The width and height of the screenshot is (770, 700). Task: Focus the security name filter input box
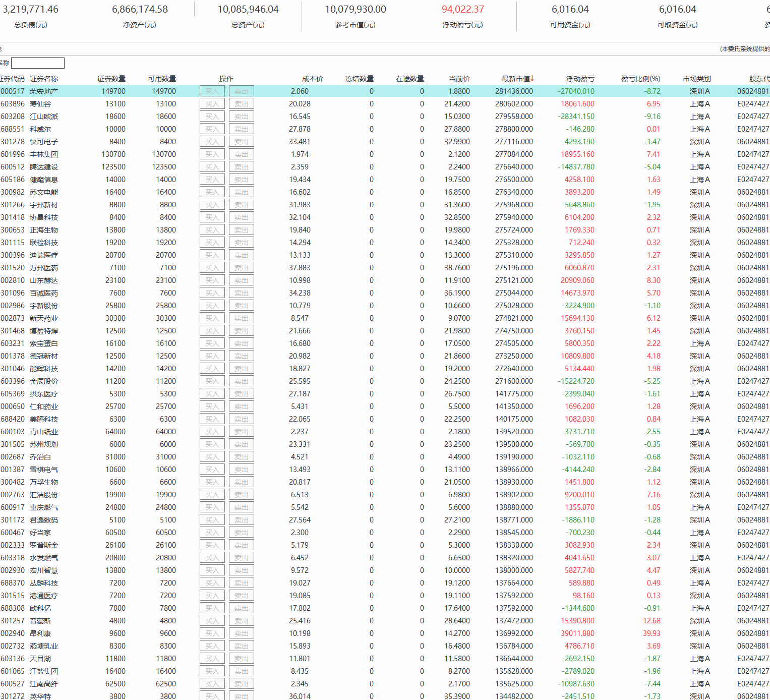[38, 63]
